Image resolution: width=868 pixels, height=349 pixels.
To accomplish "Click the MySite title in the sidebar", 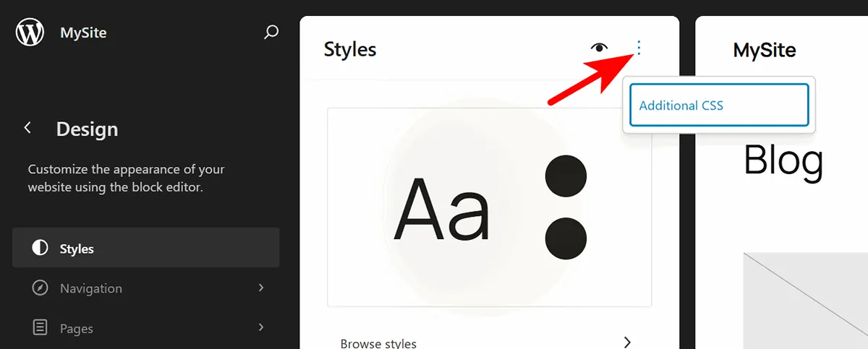I will click(x=83, y=33).
